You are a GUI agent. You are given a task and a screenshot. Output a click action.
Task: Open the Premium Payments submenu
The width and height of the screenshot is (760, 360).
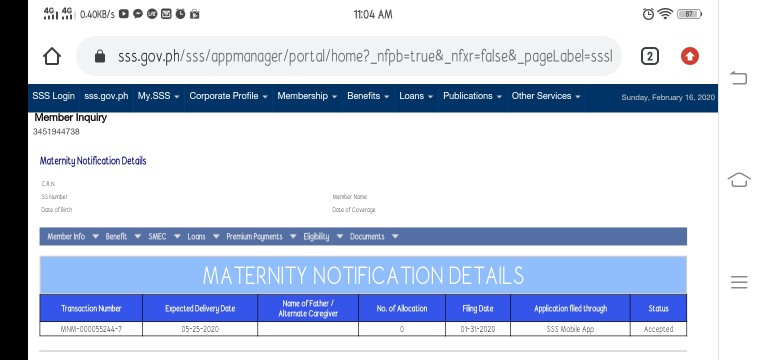[x=261, y=236]
